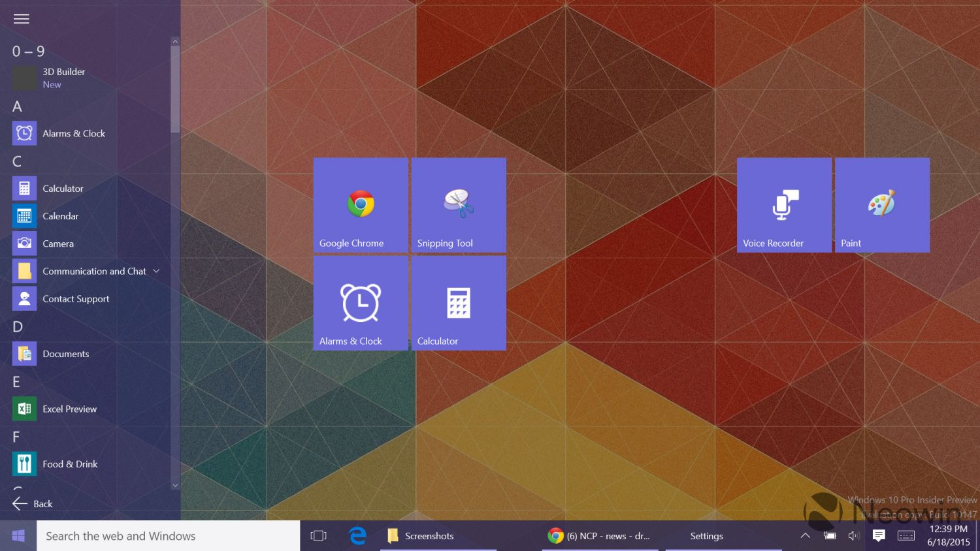Open the clock showing 12:39 PM
Screen dimensions: 980x551
[949, 529]
